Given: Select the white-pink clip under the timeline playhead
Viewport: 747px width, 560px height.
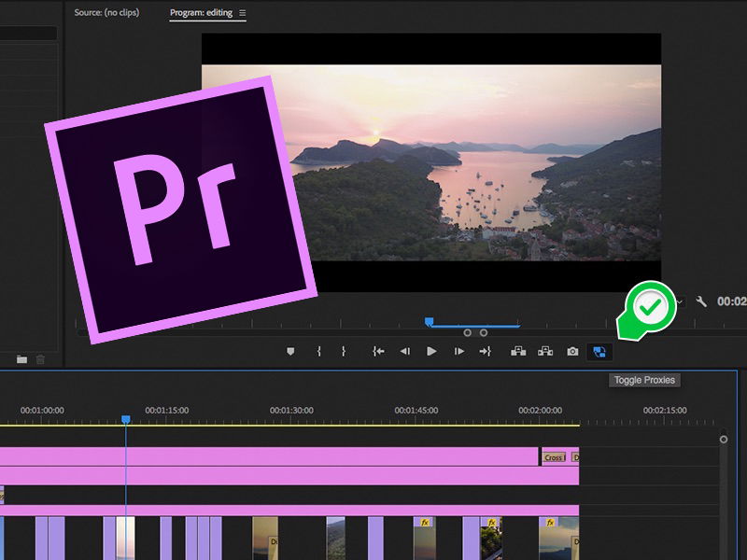Looking at the screenshot, I should (x=126, y=539).
